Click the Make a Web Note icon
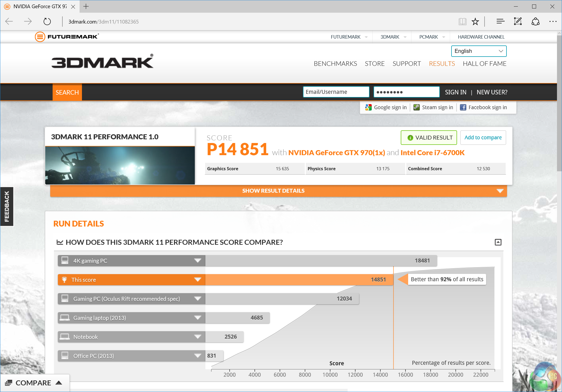Viewport: 562px width, 392px height. [x=518, y=21]
